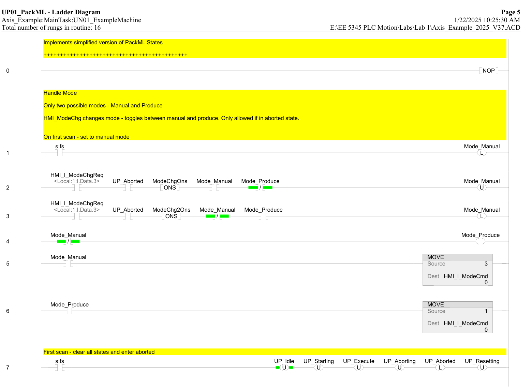Click the 'First scan - clear all states' comment
The width and height of the screenshot is (532, 392).
click(x=99, y=352)
